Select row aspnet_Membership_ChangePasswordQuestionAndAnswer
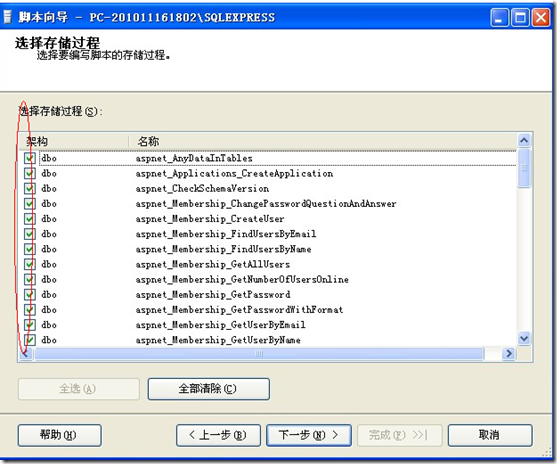This screenshot has width=557, height=464. coord(266,204)
